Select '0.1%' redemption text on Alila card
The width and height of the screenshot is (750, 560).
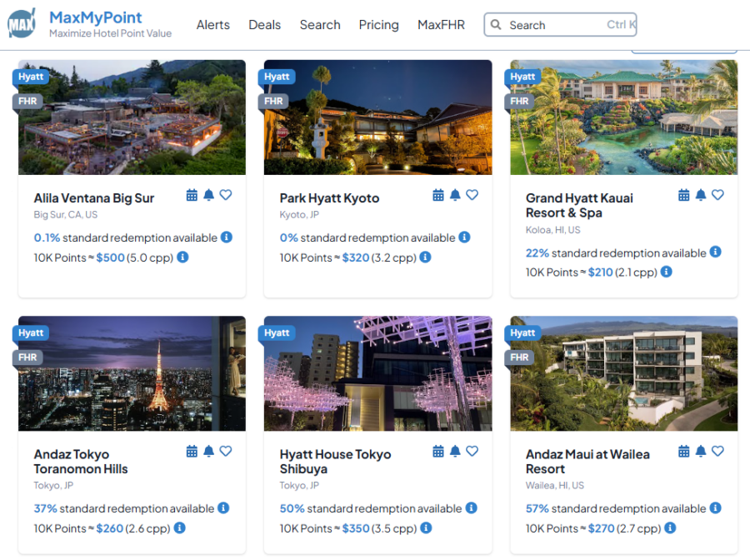click(47, 237)
